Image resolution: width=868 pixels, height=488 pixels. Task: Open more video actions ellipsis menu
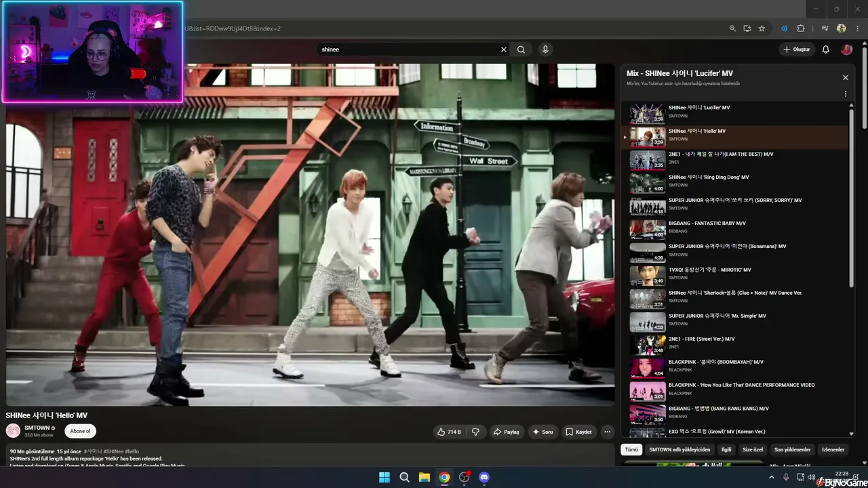[608, 432]
